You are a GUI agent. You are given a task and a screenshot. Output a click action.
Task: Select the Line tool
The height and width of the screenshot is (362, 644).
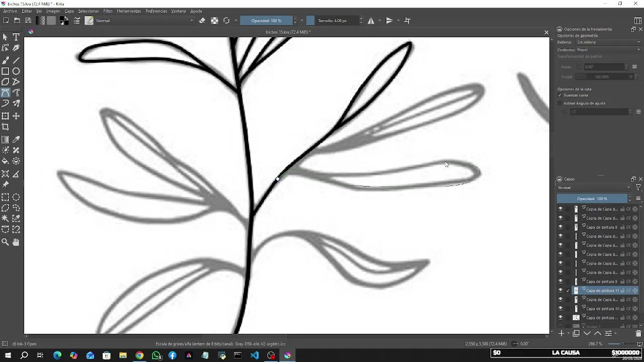16,60
